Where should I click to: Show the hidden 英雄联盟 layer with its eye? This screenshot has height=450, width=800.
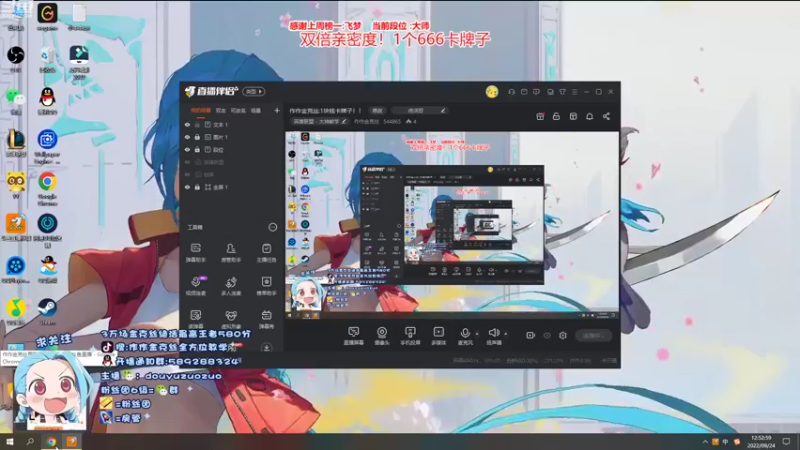(187, 162)
